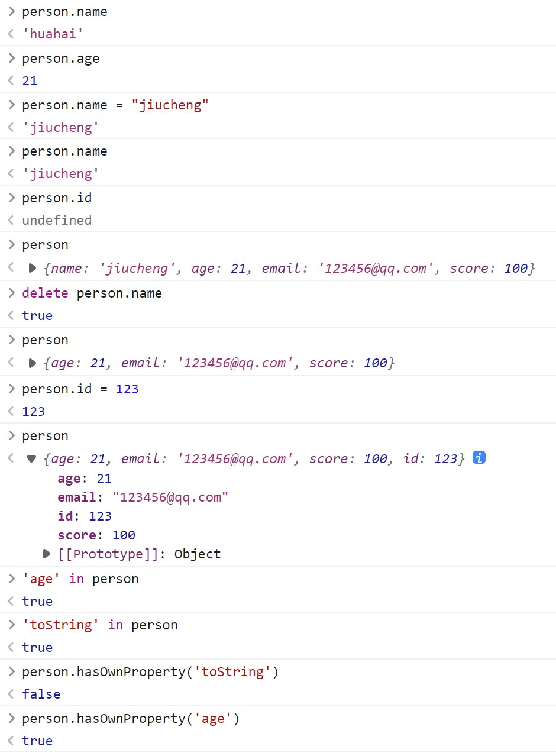Collapse the expanded person object with id 123

click(x=32, y=459)
